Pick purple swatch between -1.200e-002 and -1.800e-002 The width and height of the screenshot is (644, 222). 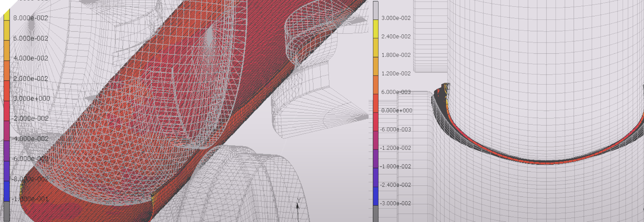tap(376, 159)
